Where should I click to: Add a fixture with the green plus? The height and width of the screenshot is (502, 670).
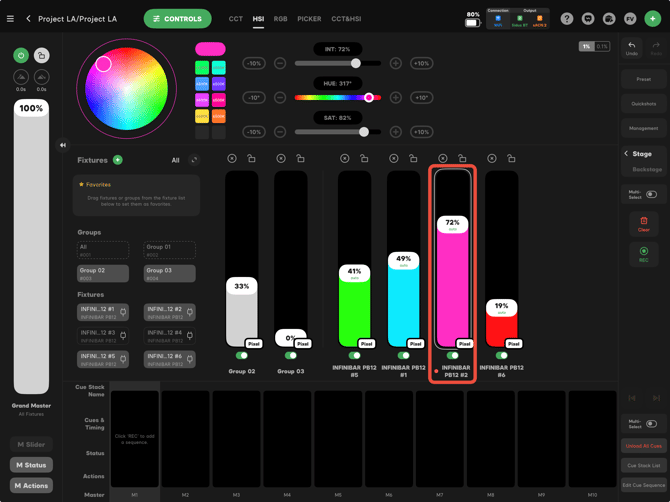(118, 160)
